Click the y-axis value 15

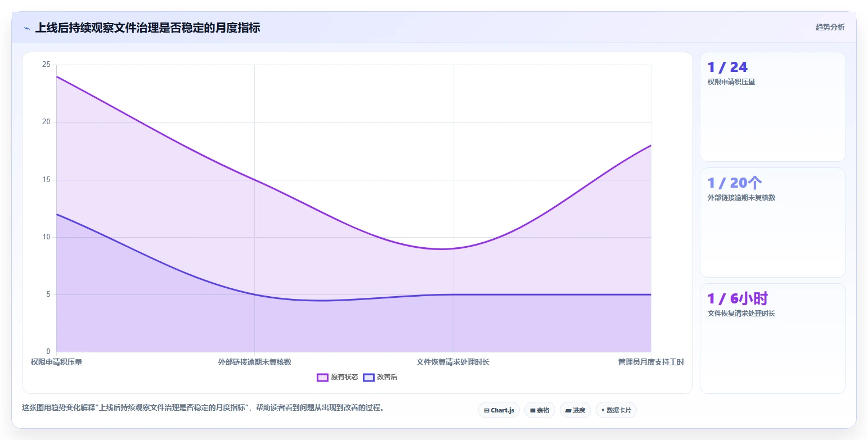coord(46,180)
